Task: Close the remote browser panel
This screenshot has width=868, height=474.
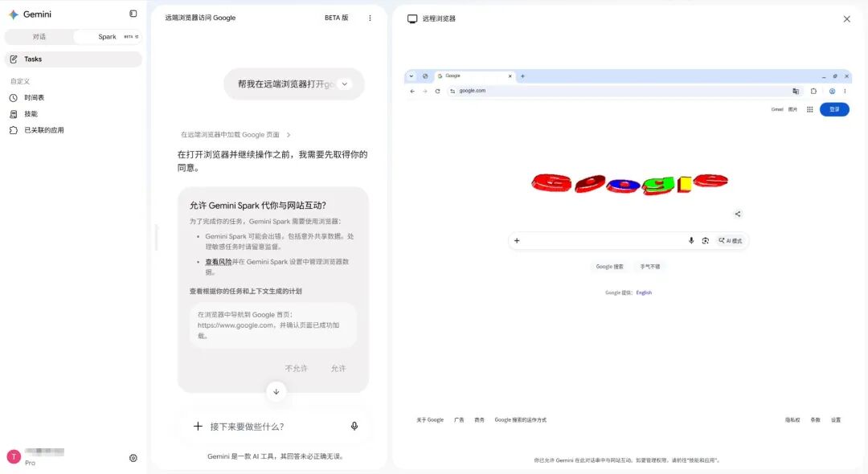Action: (846, 18)
